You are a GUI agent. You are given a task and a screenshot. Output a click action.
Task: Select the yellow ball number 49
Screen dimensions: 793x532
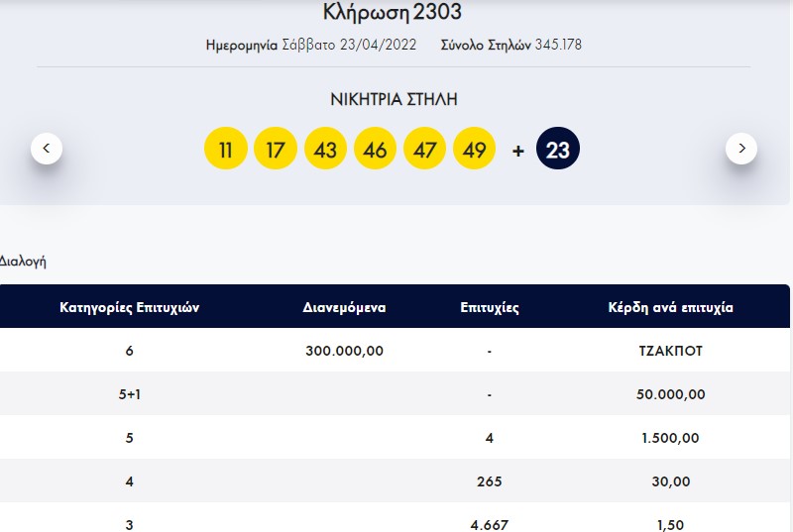474,150
